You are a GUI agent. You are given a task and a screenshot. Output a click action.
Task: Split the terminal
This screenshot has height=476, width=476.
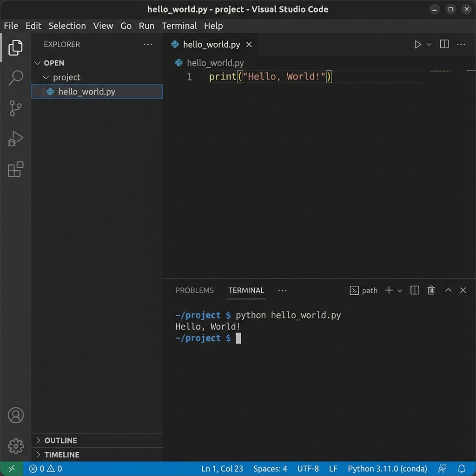click(x=415, y=290)
